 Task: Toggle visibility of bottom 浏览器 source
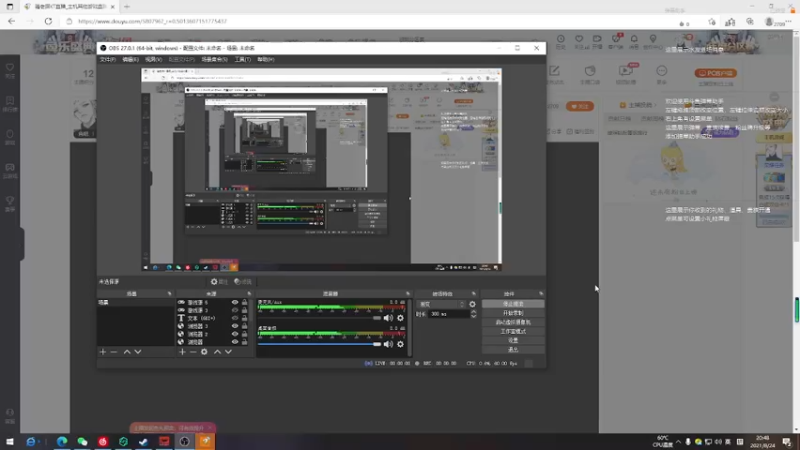point(235,342)
